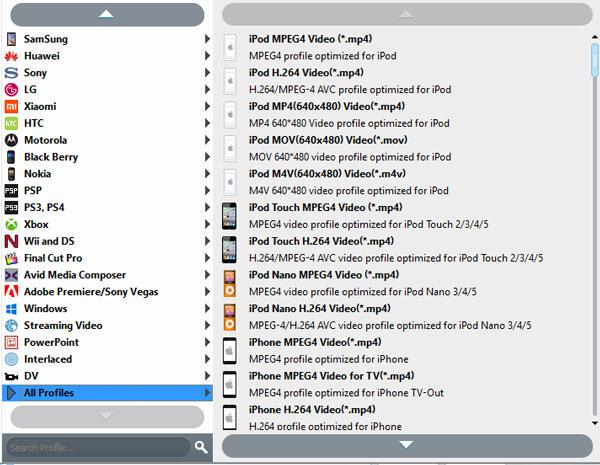
Task: Click the iPod Nano MPEG4 Video orange thumbnail
Action: pyautogui.click(x=229, y=283)
